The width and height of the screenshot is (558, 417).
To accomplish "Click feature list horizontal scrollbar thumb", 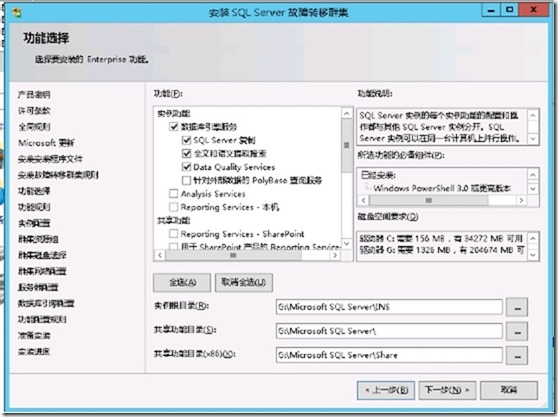I will click(233, 255).
